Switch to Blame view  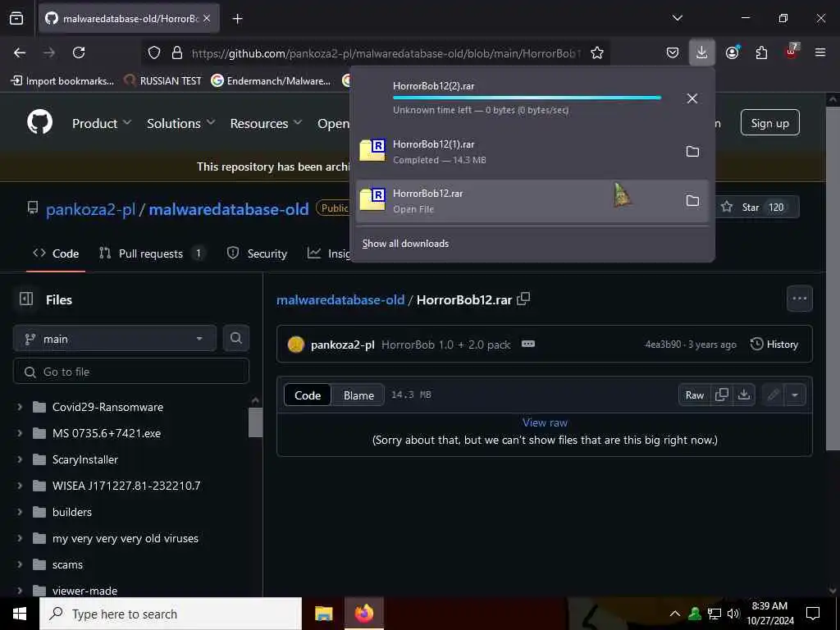[358, 395]
